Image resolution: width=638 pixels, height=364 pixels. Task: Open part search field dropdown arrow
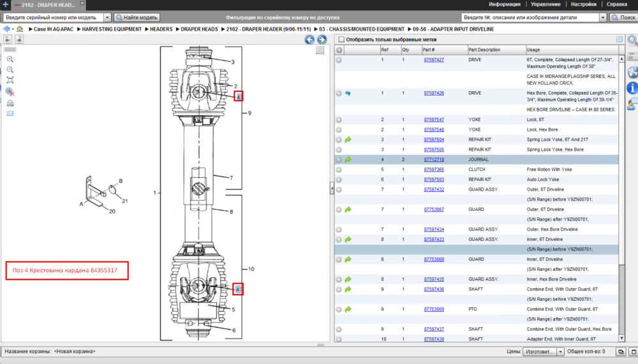coord(603,17)
